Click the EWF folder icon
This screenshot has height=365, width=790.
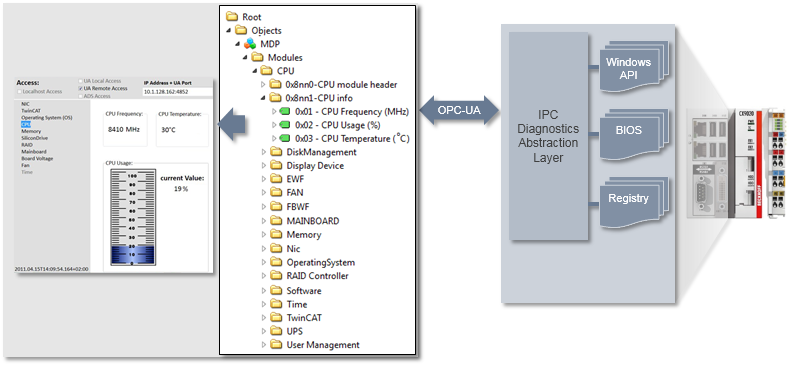click(276, 178)
